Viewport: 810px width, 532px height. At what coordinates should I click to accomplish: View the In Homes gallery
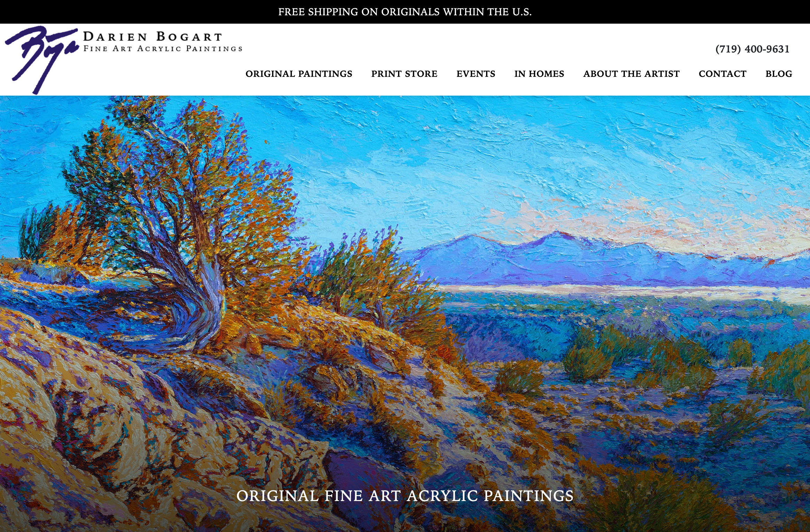[x=539, y=74]
